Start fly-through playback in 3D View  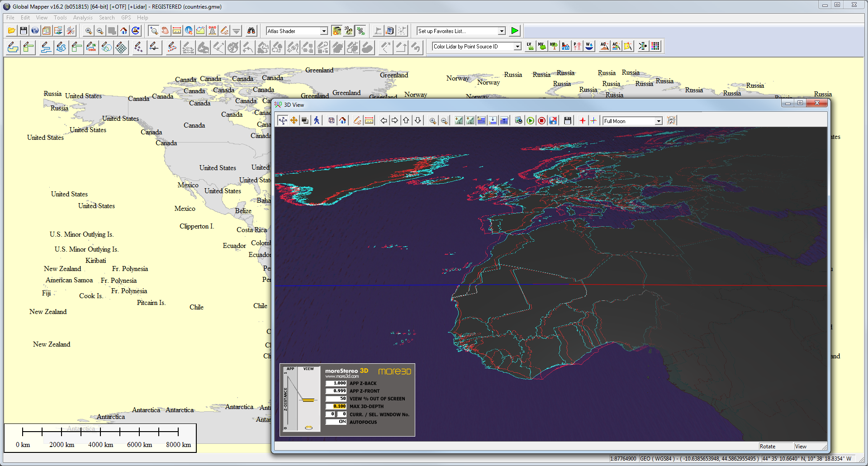(x=530, y=120)
